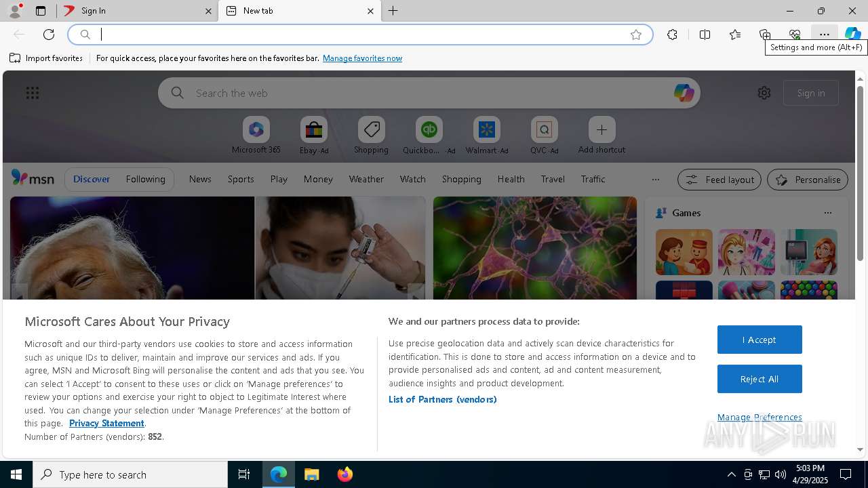Open Task View on taskbar
The image size is (868, 488).
pyautogui.click(x=244, y=474)
